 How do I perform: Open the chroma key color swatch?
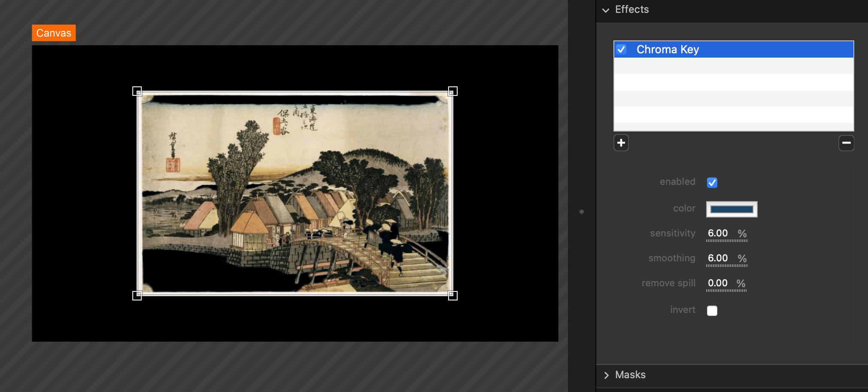[731, 209]
